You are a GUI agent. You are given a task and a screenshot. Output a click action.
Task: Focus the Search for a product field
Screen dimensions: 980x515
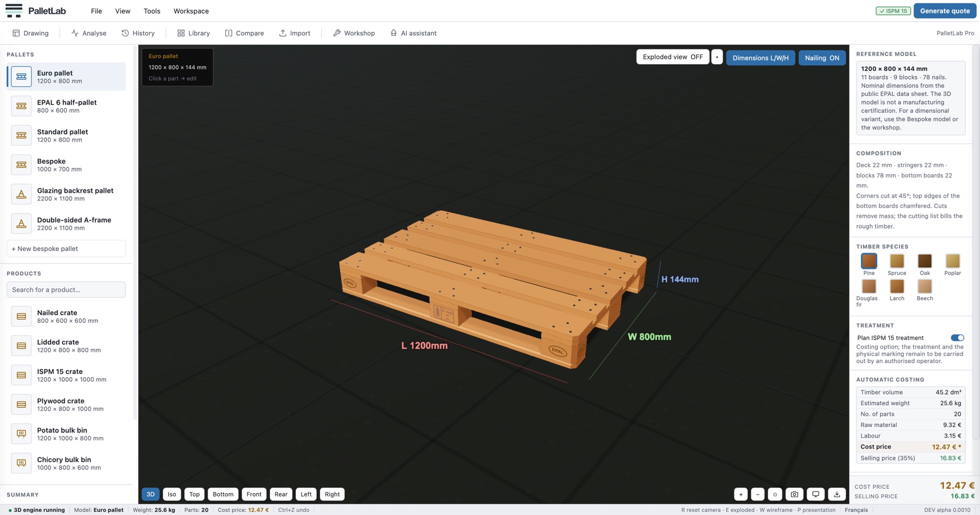click(x=66, y=290)
